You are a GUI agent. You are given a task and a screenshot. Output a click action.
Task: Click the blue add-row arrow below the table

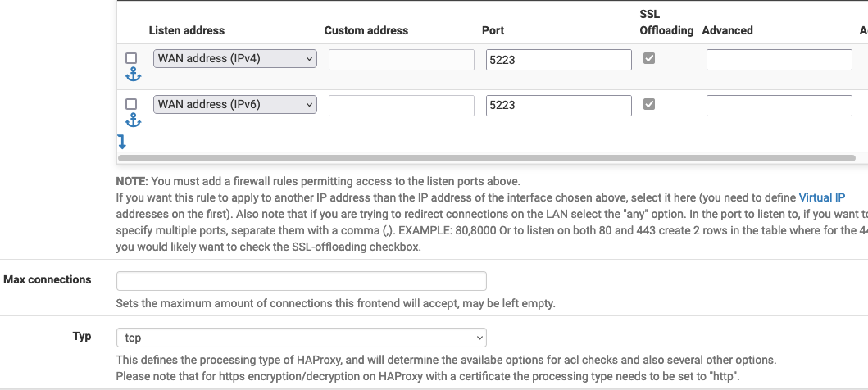point(122,142)
